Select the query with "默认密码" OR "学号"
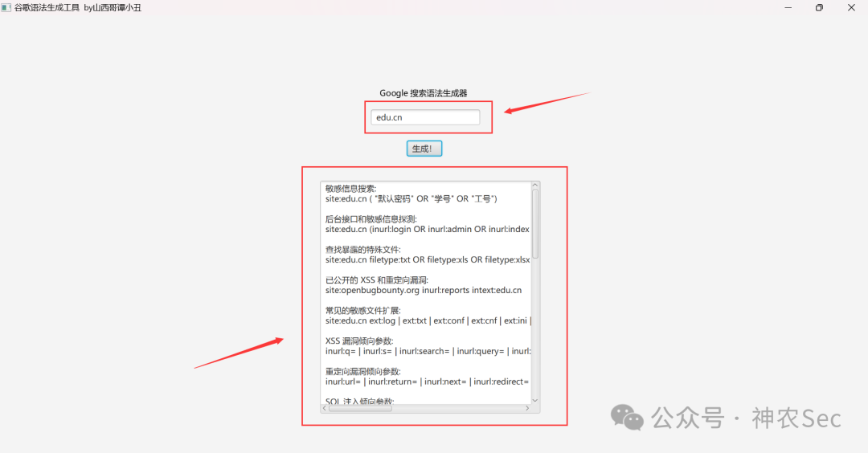868x453 pixels. (x=411, y=198)
